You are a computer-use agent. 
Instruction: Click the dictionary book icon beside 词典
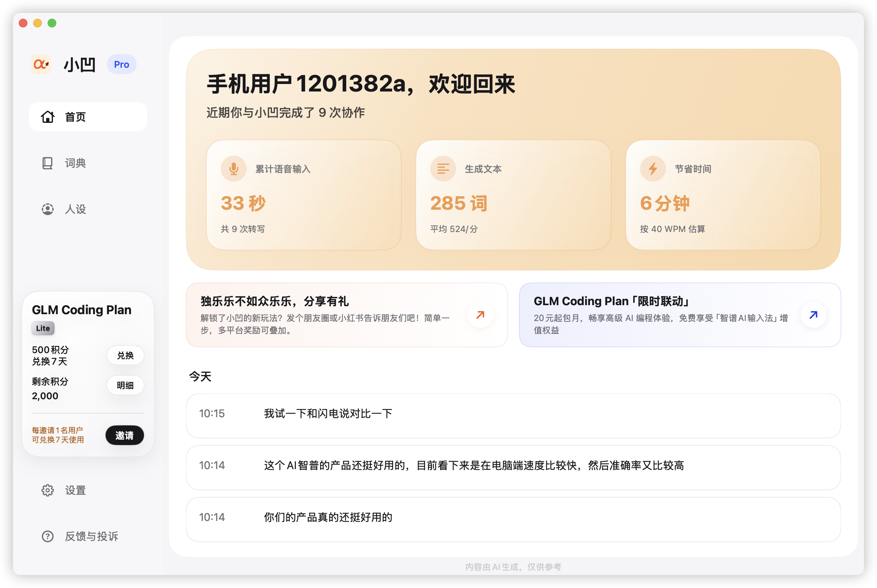(47, 163)
